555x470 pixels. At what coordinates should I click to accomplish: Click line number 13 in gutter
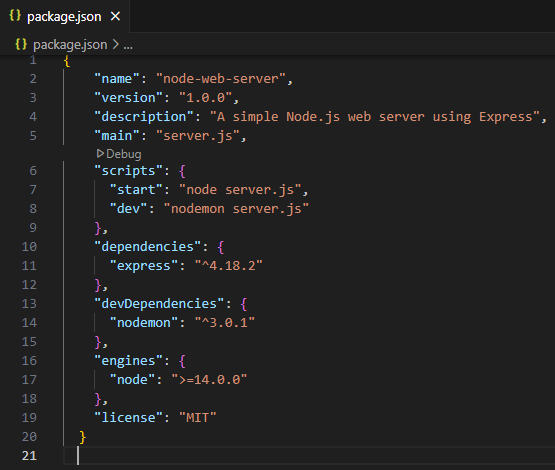[29, 304]
